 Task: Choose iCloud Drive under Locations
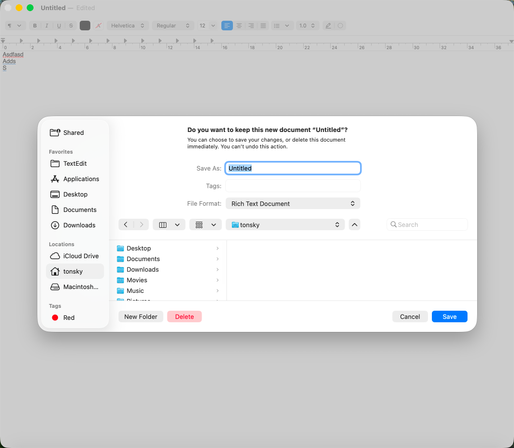[75, 256]
